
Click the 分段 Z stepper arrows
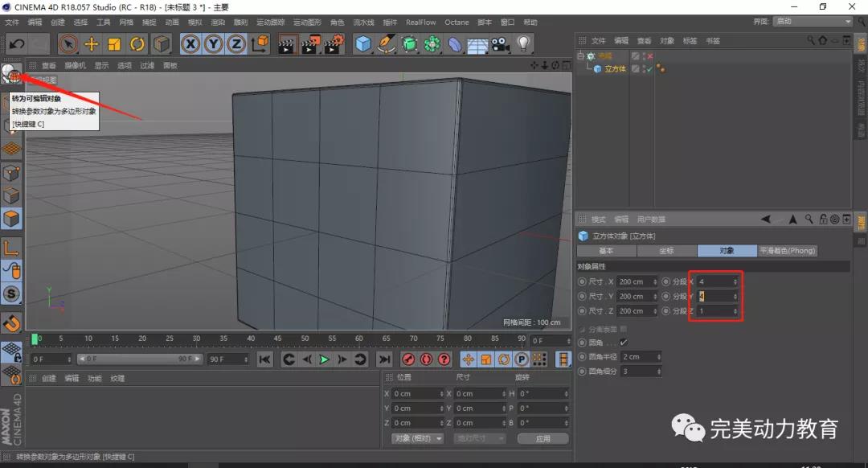point(735,311)
